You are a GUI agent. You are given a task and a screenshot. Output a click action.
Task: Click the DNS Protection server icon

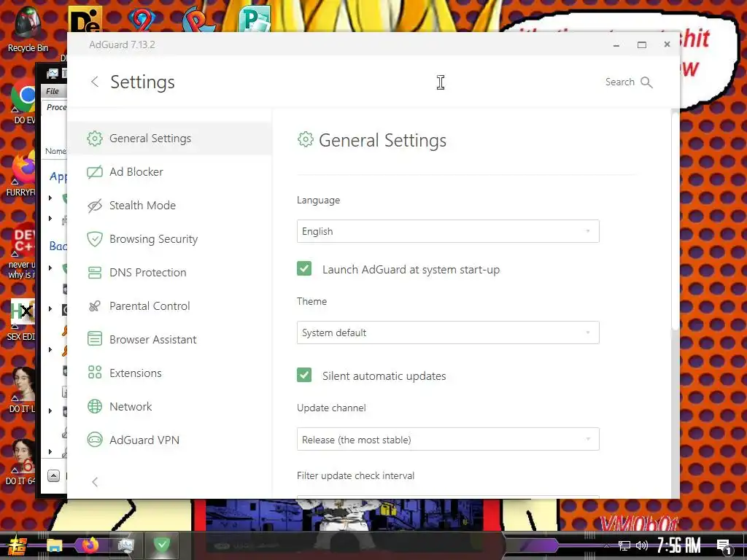(94, 273)
